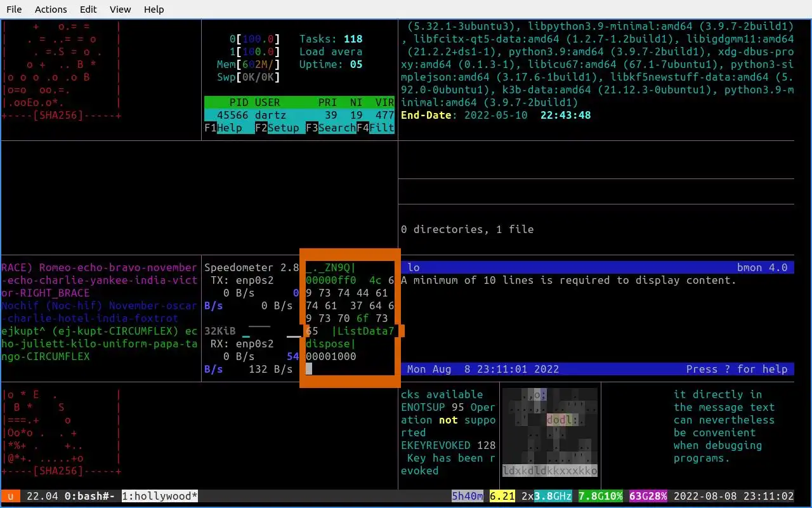812x508 pixels.
Task: Click the ListData7 hexdump text
Action: coord(366,331)
